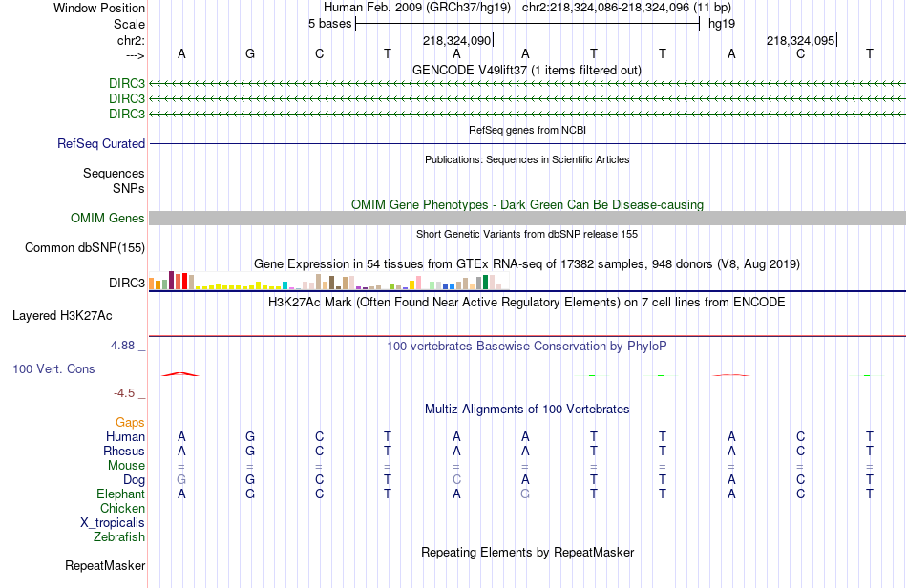
Task: Select the X_tropicalis alignment row label
Action: pos(113,523)
